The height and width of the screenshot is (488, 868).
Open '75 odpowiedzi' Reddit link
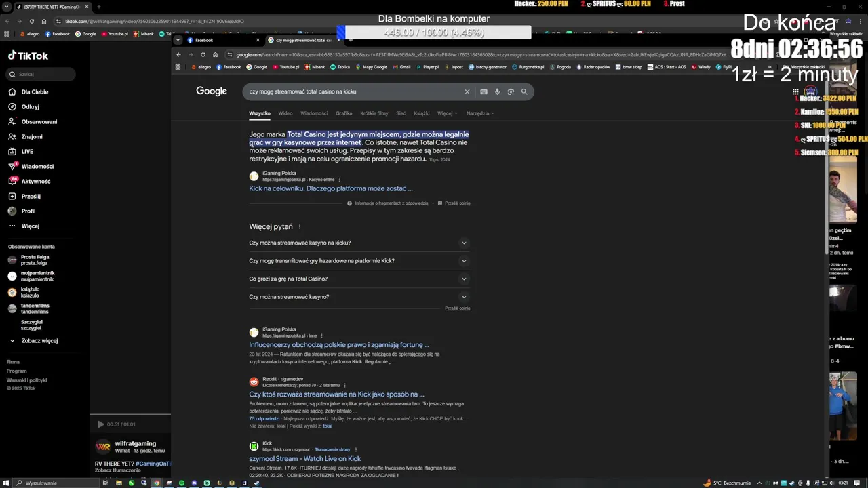click(264, 419)
